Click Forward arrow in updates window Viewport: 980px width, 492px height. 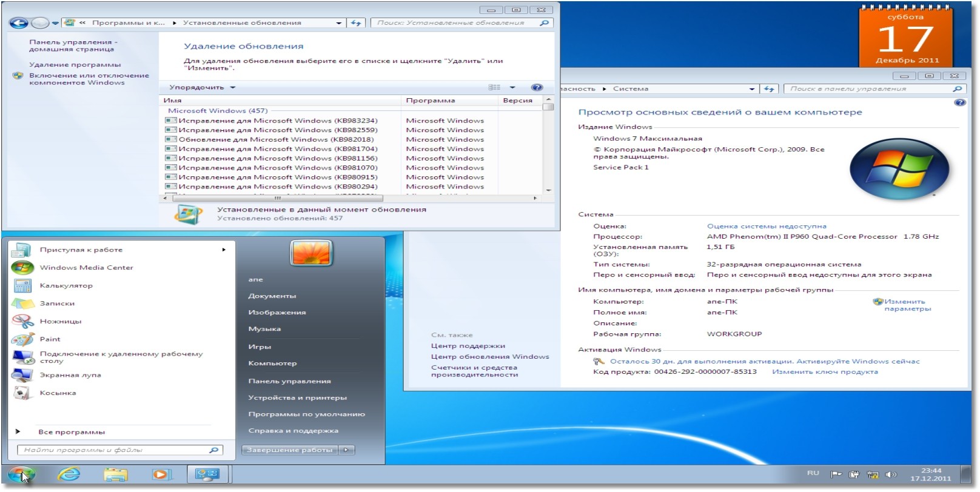coord(39,23)
